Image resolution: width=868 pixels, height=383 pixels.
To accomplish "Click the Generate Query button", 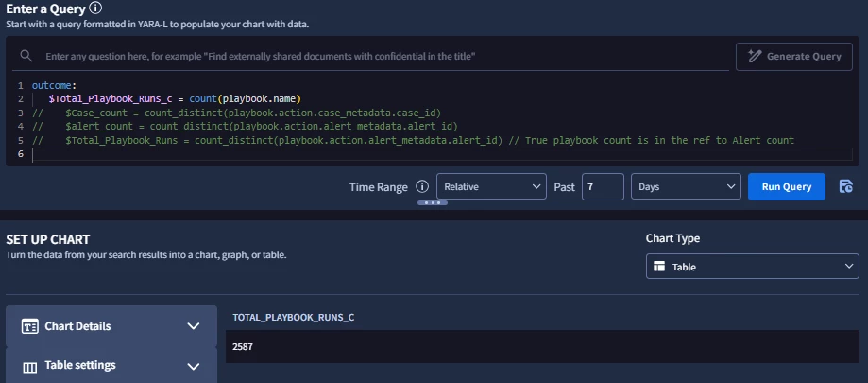I will click(793, 57).
